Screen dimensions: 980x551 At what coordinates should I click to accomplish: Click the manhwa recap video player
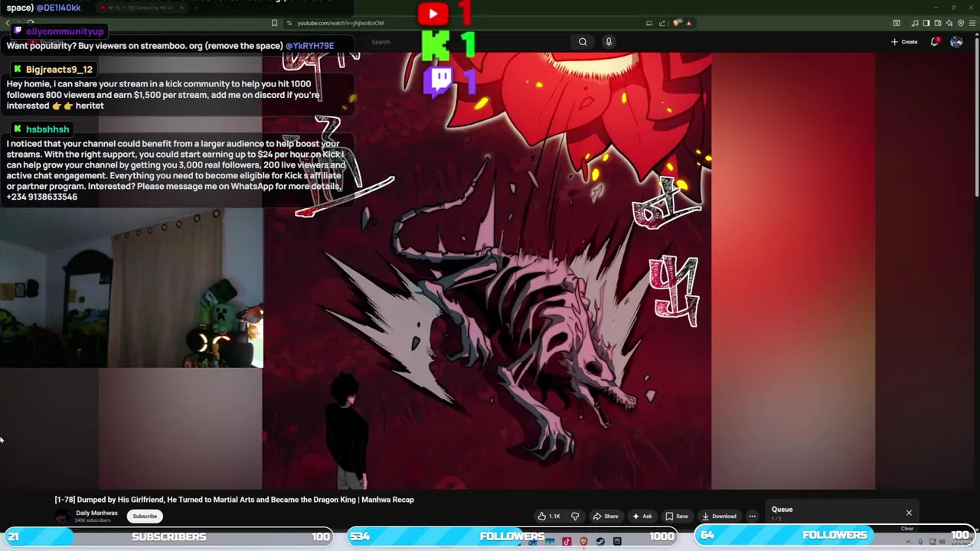pos(486,270)
